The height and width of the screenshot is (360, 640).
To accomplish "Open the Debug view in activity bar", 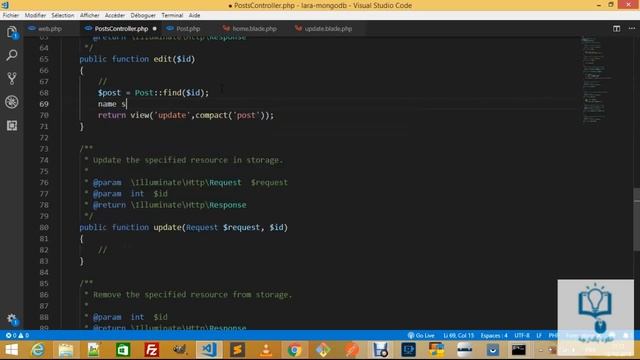I will (x=11, y=102).
